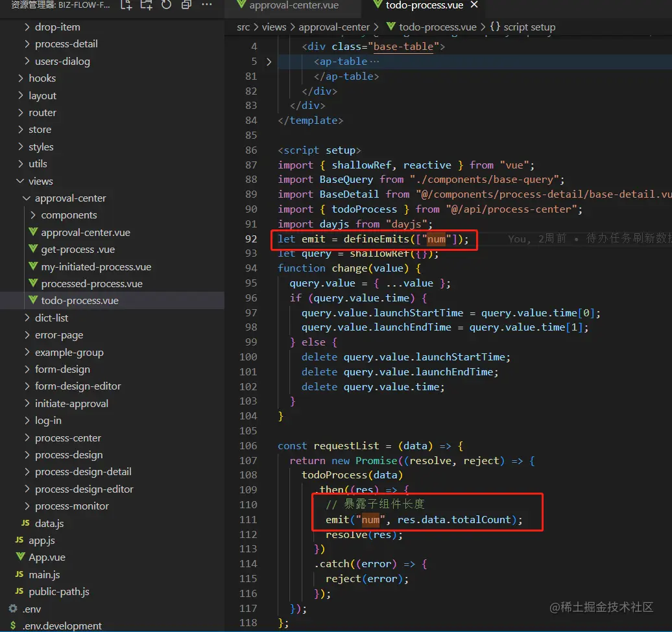The image size is (672, 632).
Task: Select todo-process.vue in file tree
Action: point(79,301)
